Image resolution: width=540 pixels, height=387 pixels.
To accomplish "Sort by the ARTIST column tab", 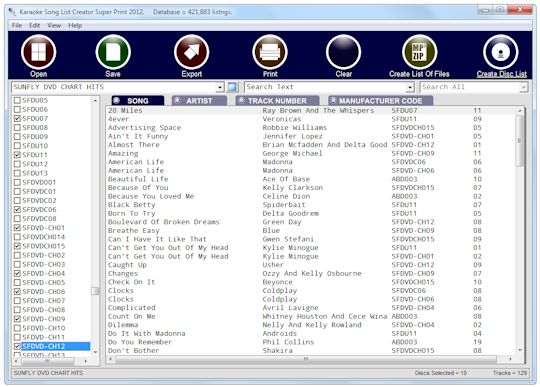I will click(199, 101).
